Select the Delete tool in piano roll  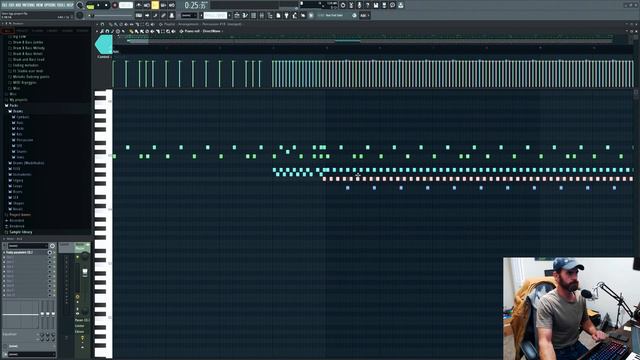click(147, 31)
